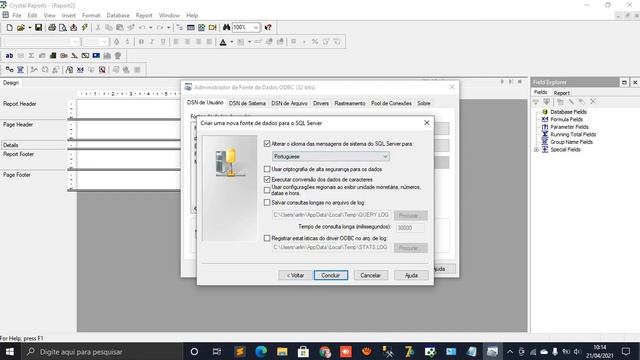
Task: Open the font name dropdown in formatting toolbar
Action: click(x=75, y=42)
